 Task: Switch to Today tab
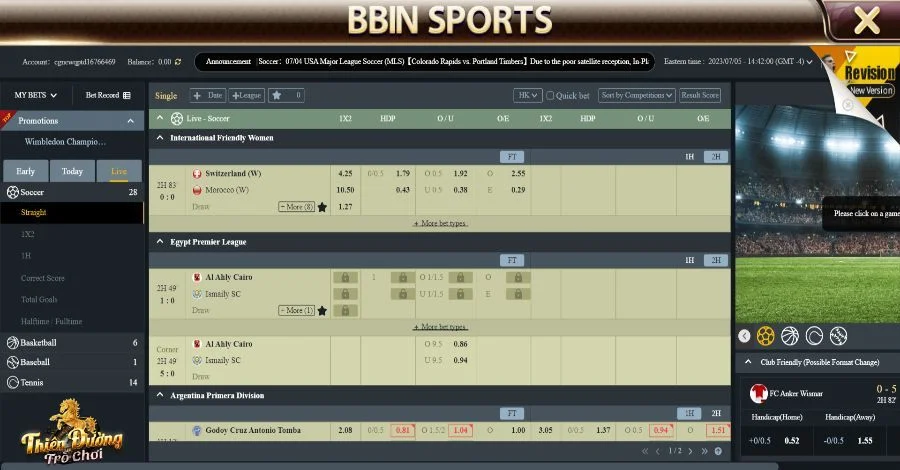pyautogui.click(x=72, y=171)
